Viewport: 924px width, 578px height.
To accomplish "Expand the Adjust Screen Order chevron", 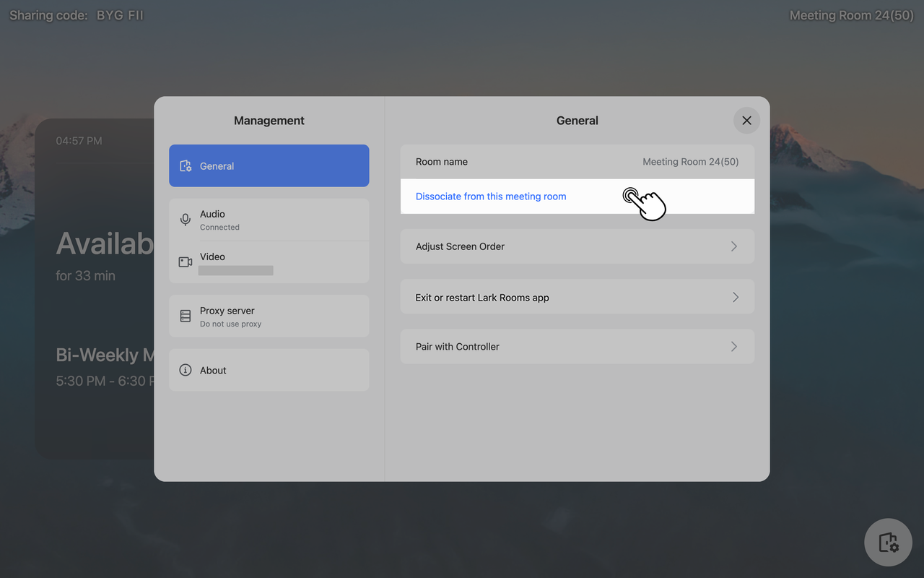I will (x=733, y=246).
